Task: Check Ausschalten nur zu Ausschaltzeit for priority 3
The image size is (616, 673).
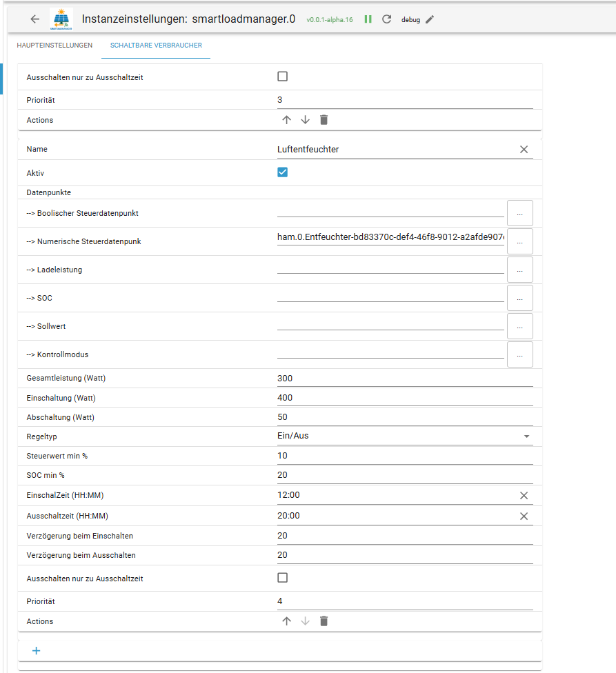Action: (282, 77)
